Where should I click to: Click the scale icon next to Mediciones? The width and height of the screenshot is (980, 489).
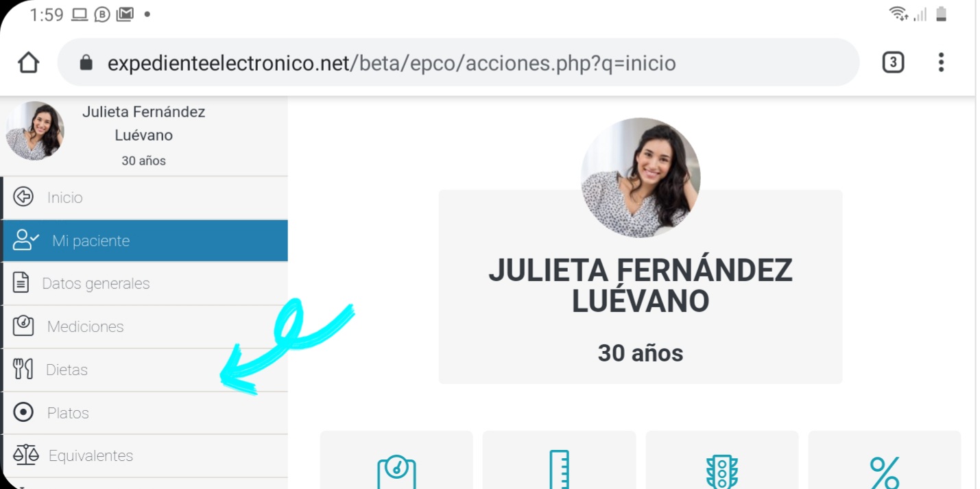[x=23, y=326]
